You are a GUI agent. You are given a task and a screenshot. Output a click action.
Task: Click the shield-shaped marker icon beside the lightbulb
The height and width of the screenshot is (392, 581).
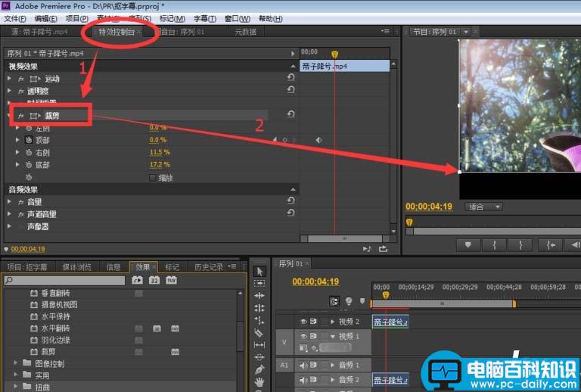tap(362, 300)
